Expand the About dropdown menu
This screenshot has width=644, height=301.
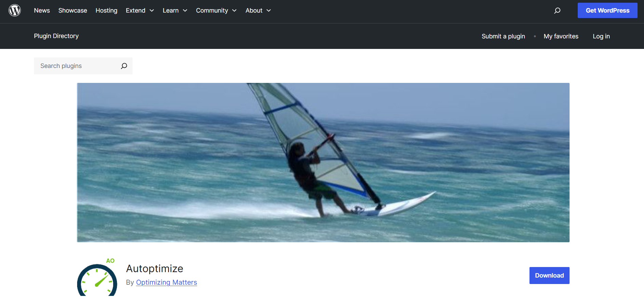258,11
